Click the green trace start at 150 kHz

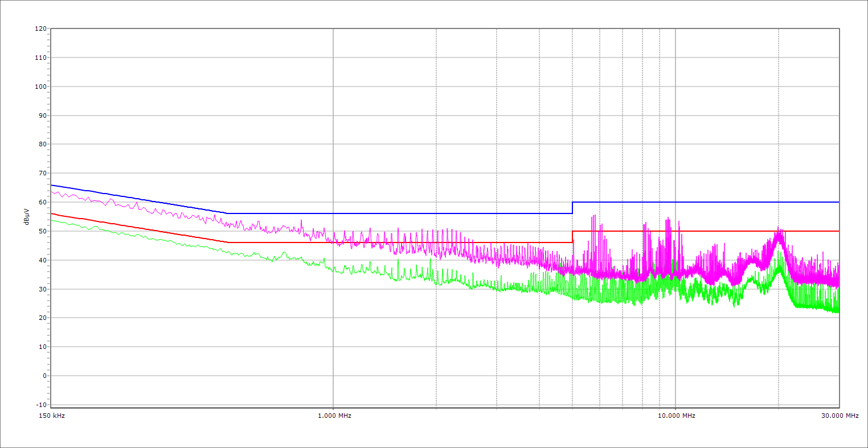point(52,220)
